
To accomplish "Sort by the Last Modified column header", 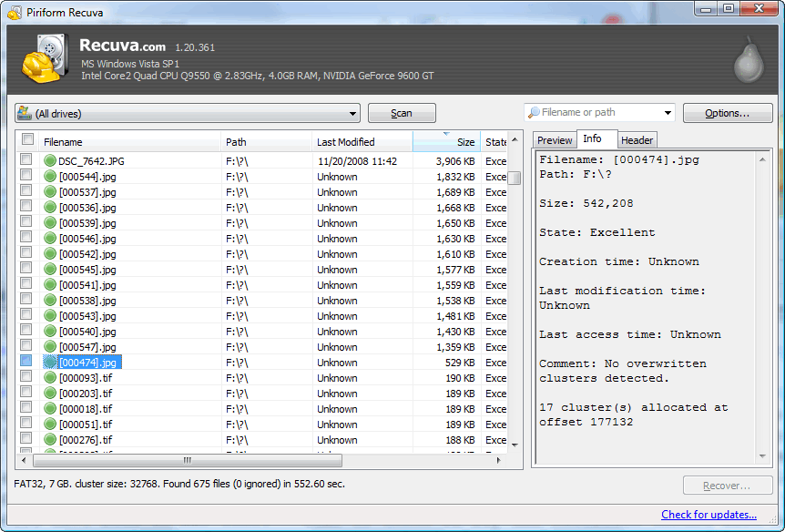I will click(362, 142).
